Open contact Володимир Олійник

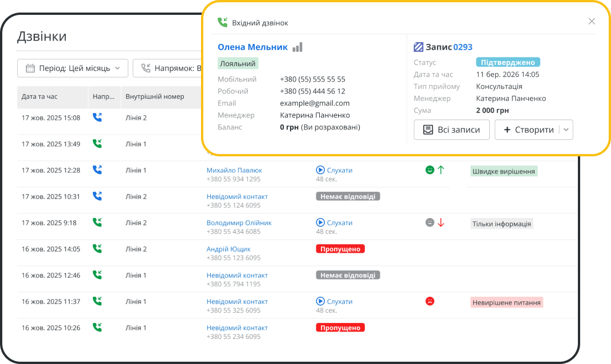(x=239, y=223)
